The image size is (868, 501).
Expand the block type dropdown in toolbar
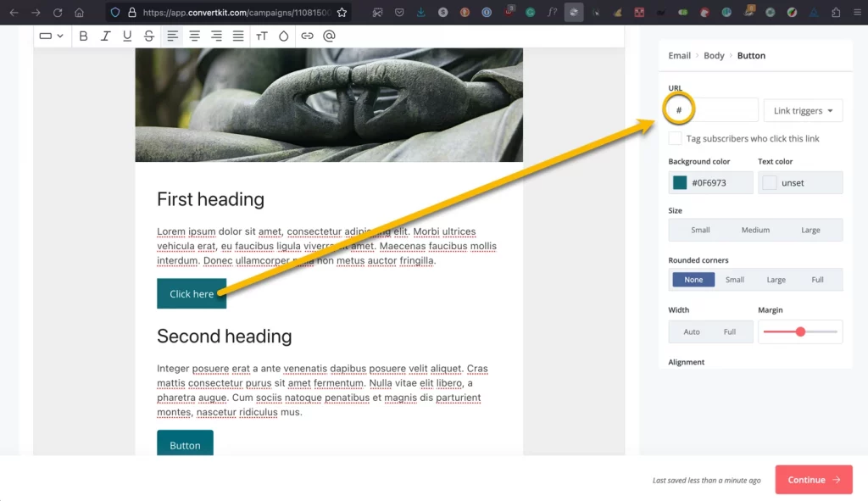[51, 36]
